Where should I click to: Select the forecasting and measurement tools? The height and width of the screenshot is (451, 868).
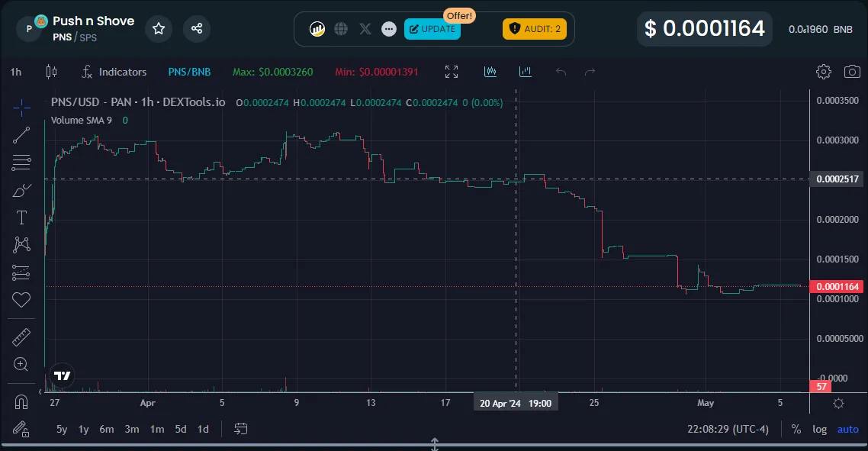pyautogui.click(x=21, y=272)
